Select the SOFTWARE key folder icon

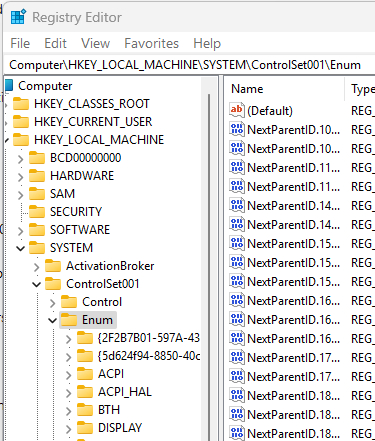[x=37, y=230]
